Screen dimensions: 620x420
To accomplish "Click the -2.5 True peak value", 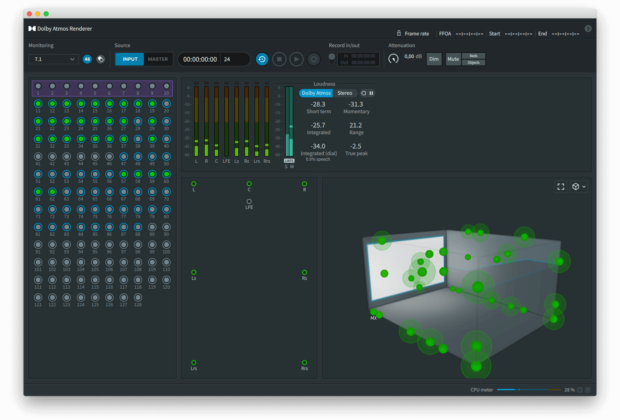I will pos(355,146).
